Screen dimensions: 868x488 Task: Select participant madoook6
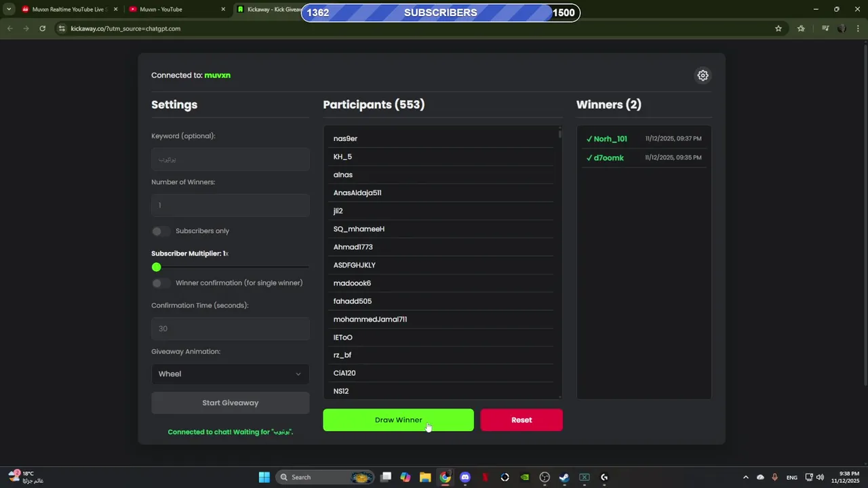pyautogui.click(x=442, y=283)
